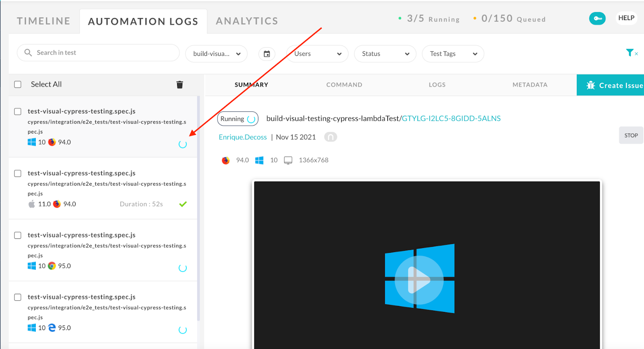Image resolution: width=644 pixels, height=349 pixels.
Task: Click the trash delete icon
Action: point(180,85)
